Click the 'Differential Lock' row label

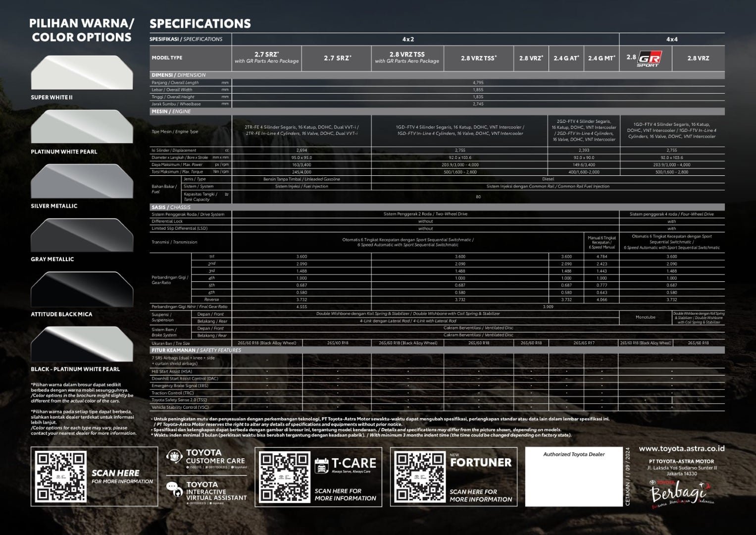tap(167, 221)
